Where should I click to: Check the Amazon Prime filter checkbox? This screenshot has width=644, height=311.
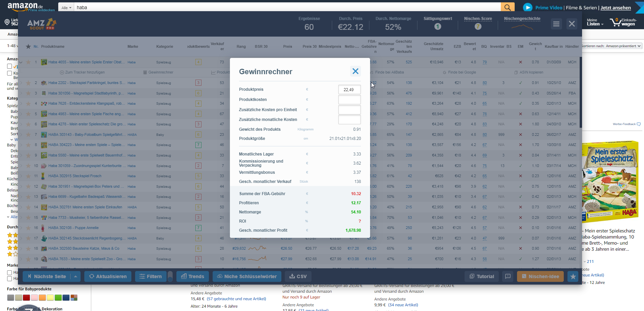point(9,66)
